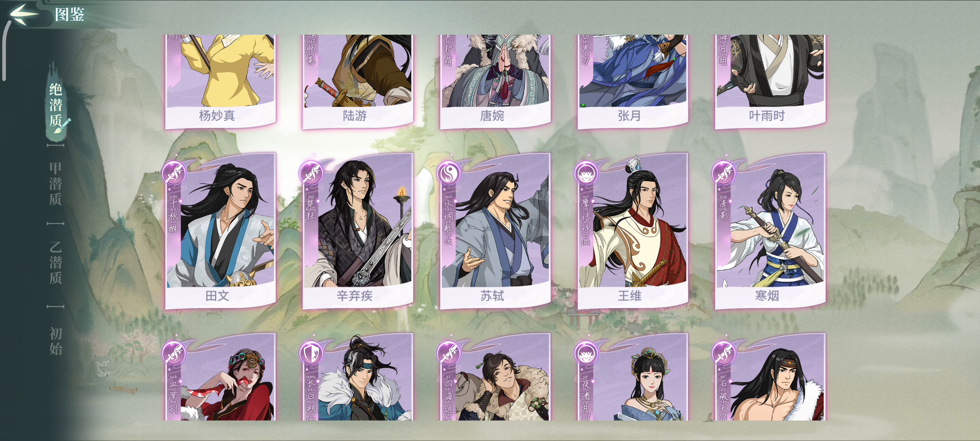The height and width of the screenshot is (441, 980).
Task: Select the 绝潜质 tab
Action: [x=56, y=105]
